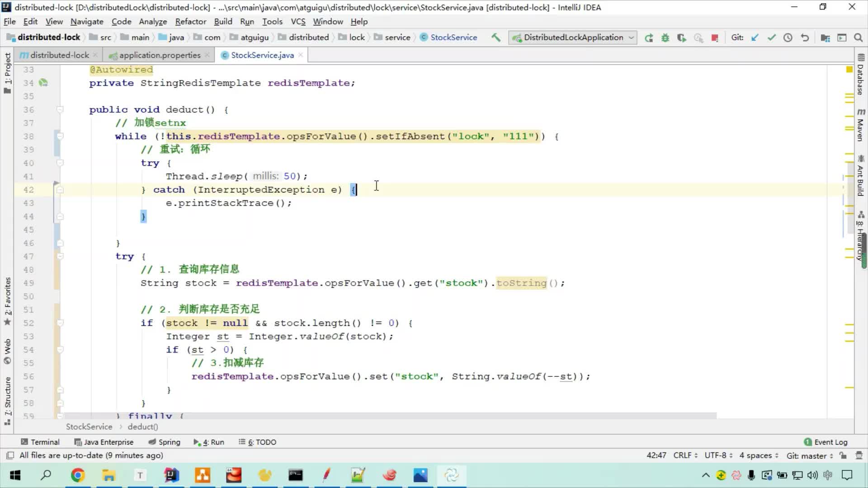The image size is (868, 488).
Task: Click the Terminal panel button
Action: (x=41, y=441)
